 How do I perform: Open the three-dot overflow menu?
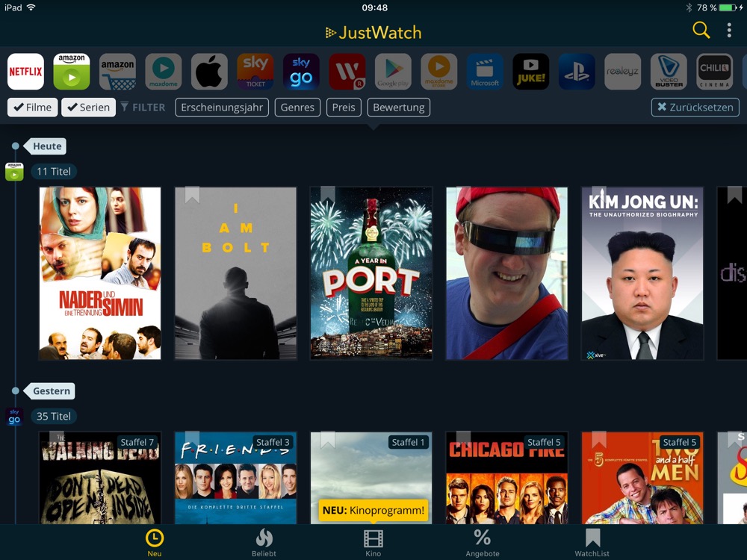point(729,31)
